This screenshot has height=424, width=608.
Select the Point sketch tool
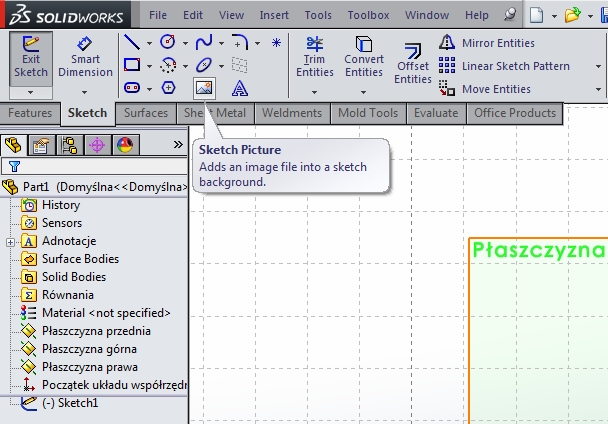276,42
